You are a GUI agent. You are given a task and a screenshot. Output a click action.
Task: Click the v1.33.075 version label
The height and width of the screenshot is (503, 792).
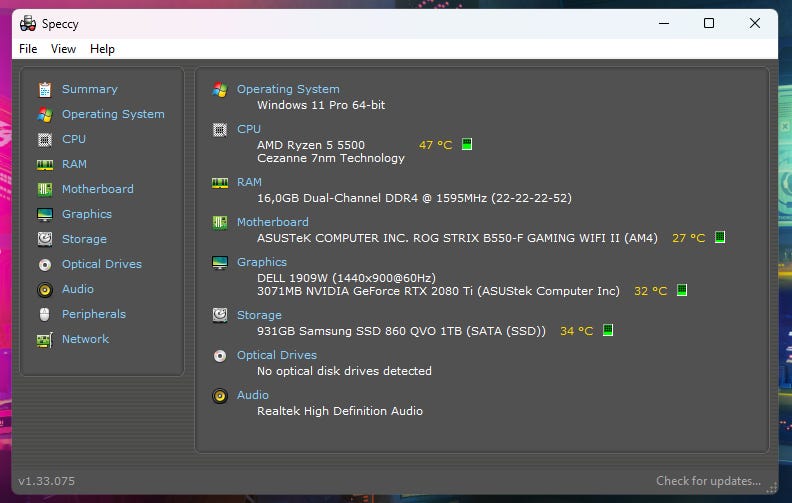coord(46,481)
